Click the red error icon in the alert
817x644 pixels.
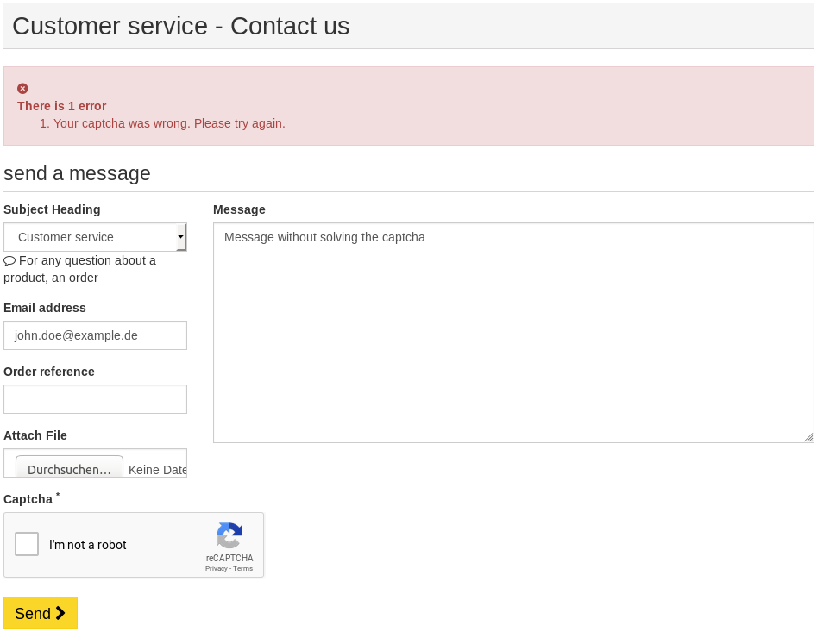tap(22, 89)
